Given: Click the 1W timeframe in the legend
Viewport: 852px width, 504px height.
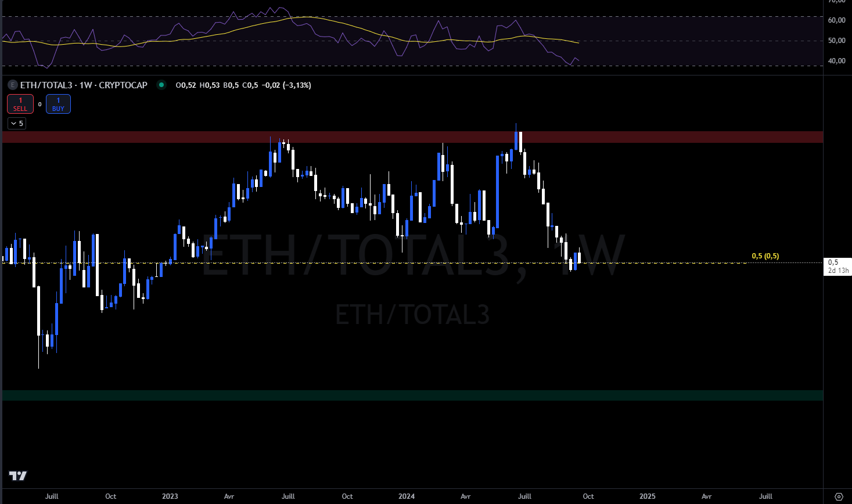Looking at the screenshot, I should click(87, 85).
